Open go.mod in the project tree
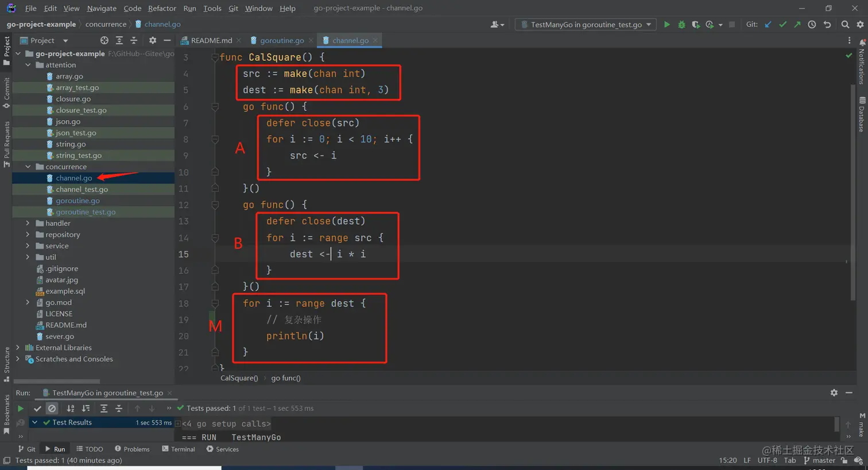This screenshot has height=470, width=868. (59, 303)
